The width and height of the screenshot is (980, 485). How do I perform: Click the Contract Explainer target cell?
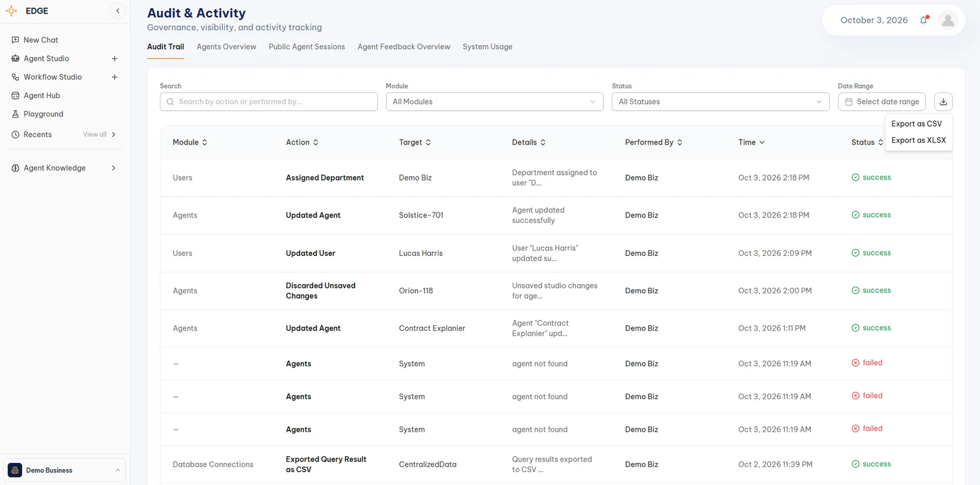(432, 329)
